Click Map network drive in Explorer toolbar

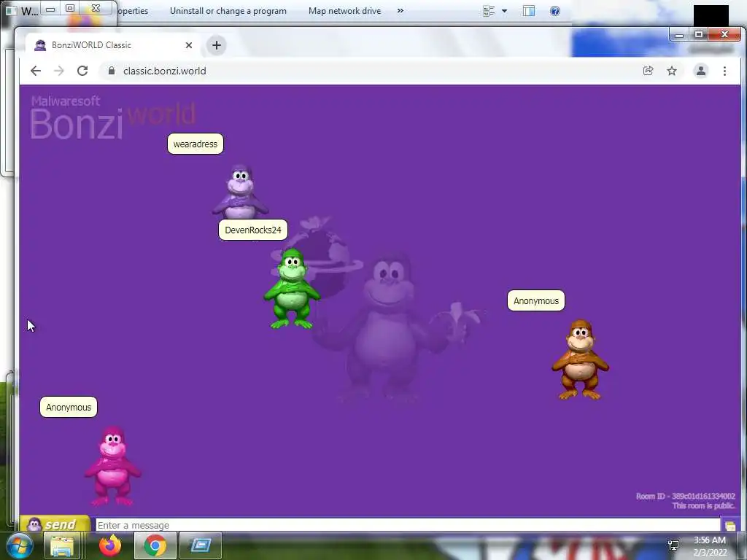point(344,11)
